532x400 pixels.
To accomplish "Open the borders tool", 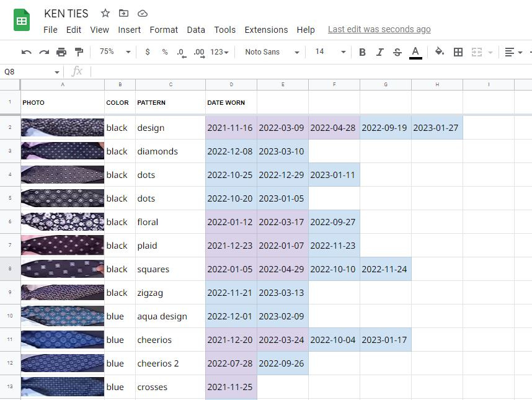I will point(458,52).
